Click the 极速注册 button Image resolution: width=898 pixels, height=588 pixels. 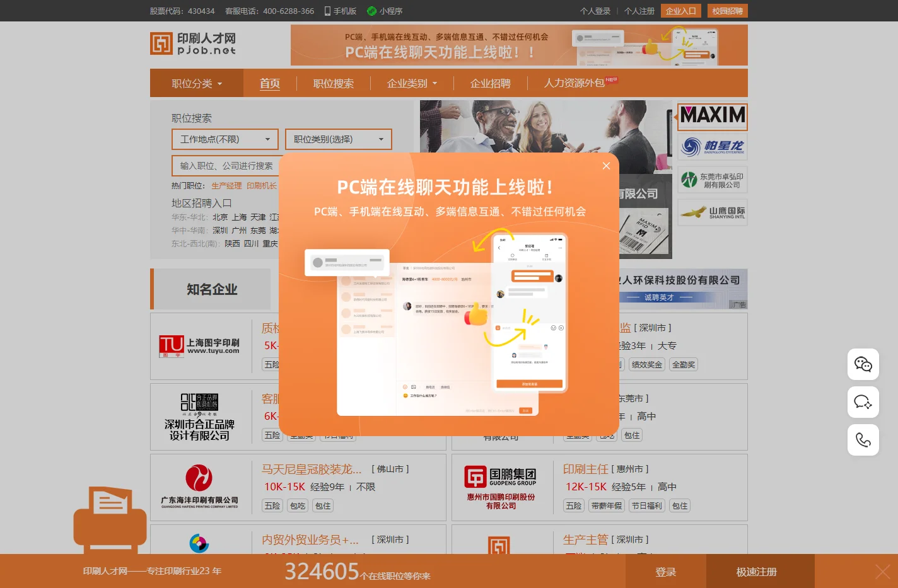[757, 572]
